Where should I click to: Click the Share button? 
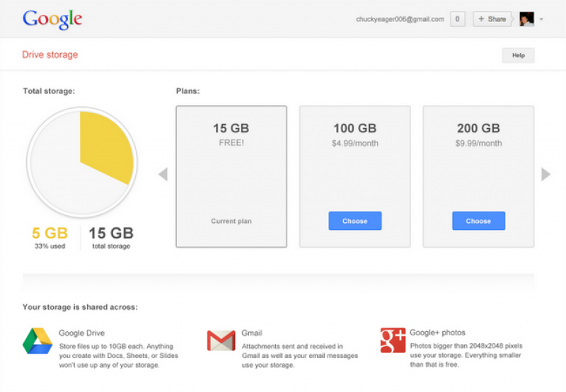coord(492,19)
